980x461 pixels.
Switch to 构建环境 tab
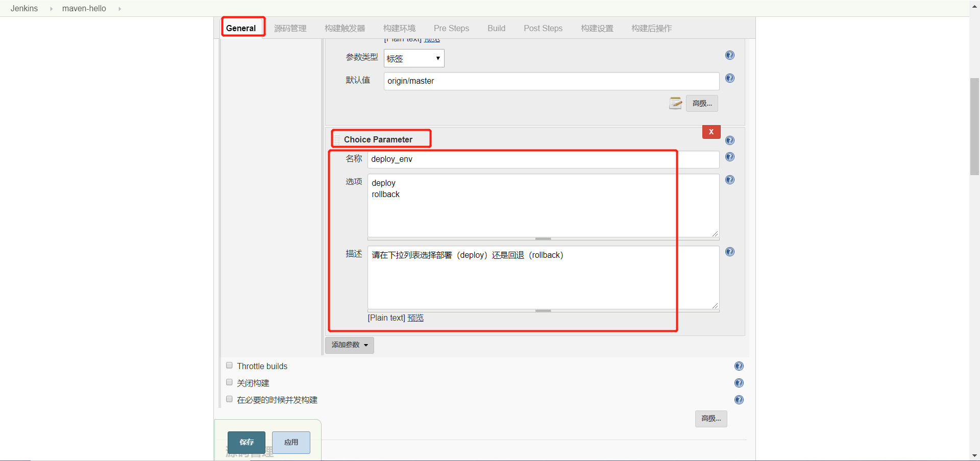click(400, 28)
